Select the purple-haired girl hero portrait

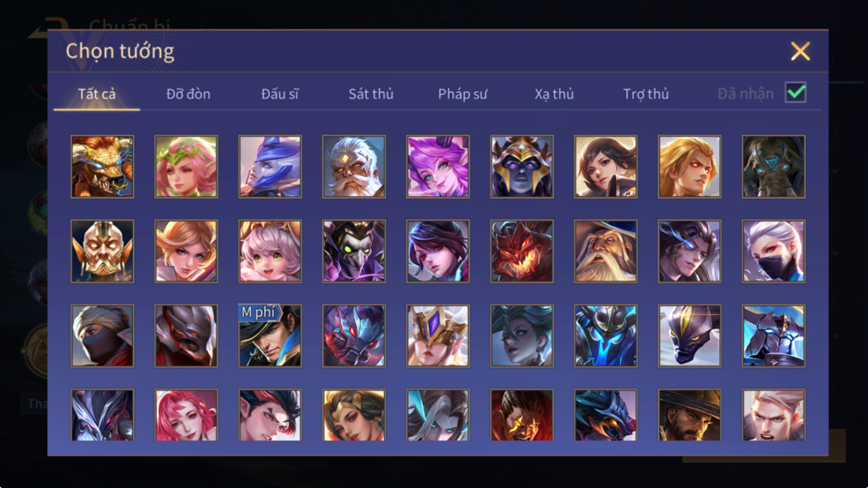[437, 166]
